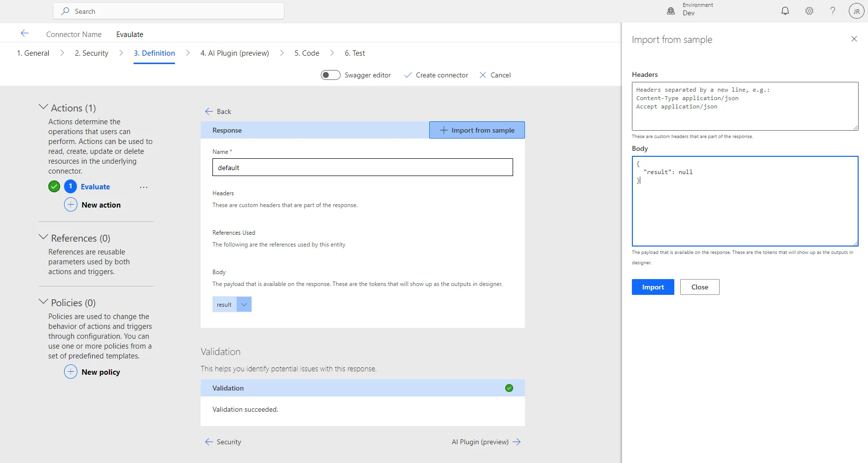Click the blue Import button

(653, 287)
